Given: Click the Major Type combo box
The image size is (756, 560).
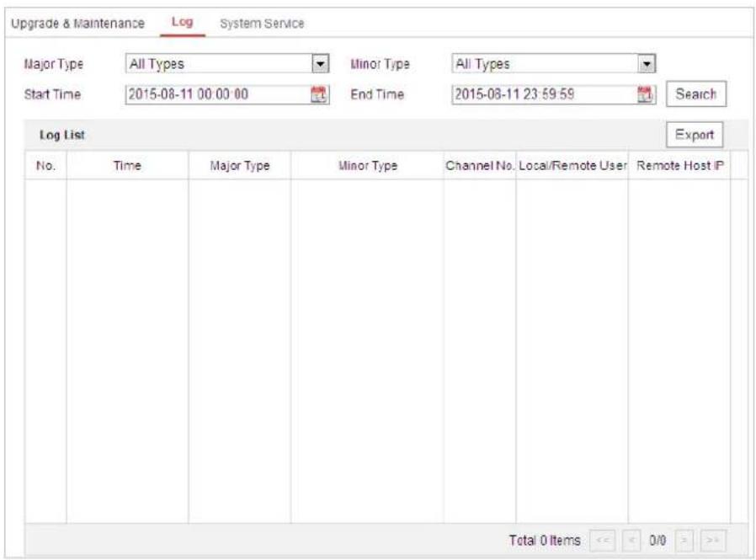Looking at the screenshot, I should 227,64.
